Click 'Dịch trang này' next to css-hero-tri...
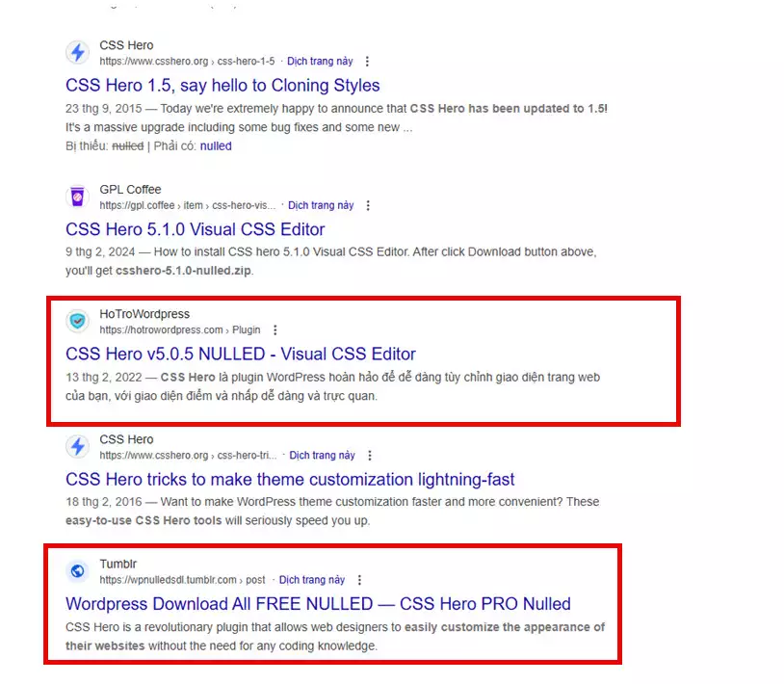The image size is (784, 684). pyautogui.click(x=322, y=456)
